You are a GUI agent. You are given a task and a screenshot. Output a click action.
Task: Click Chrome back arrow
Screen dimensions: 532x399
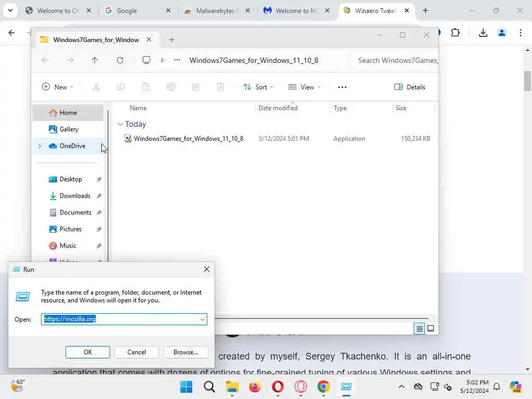(x=11, y=33)
